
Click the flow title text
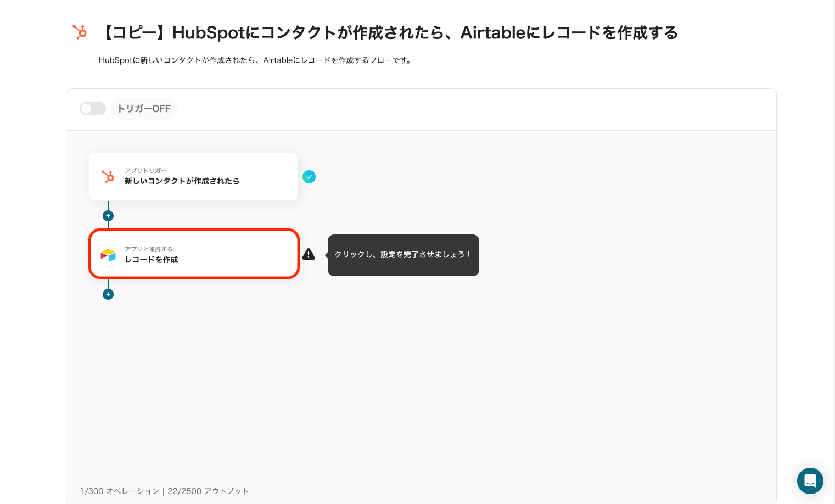[x=389, y=33]
